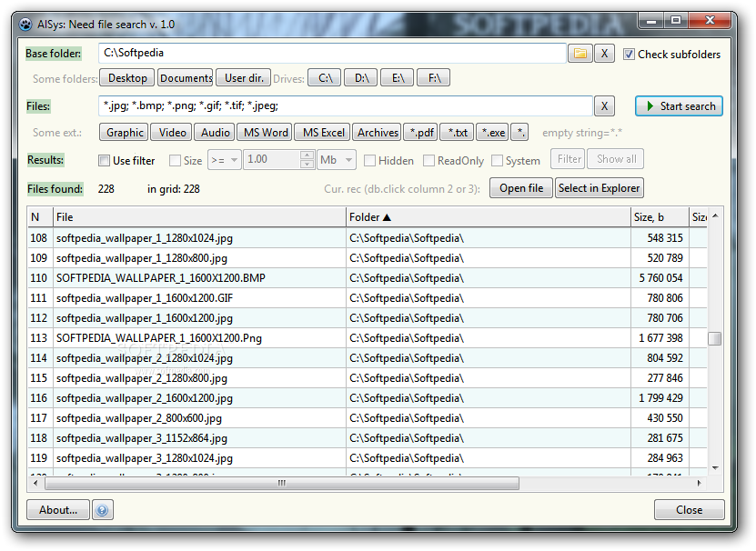The height and width of the screenshot is (551, 756).
Task: Click vertical scrollbar down arrow
Action: click(715, 468)
